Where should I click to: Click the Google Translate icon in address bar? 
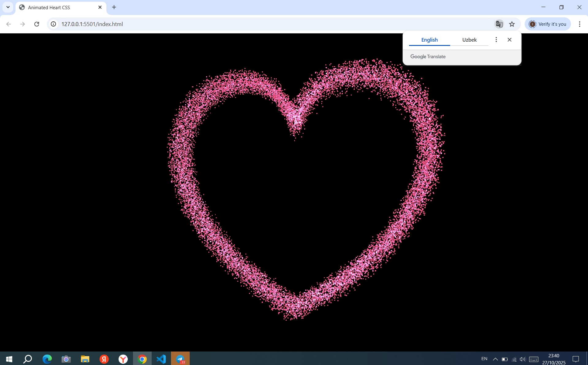pos(499,24)
